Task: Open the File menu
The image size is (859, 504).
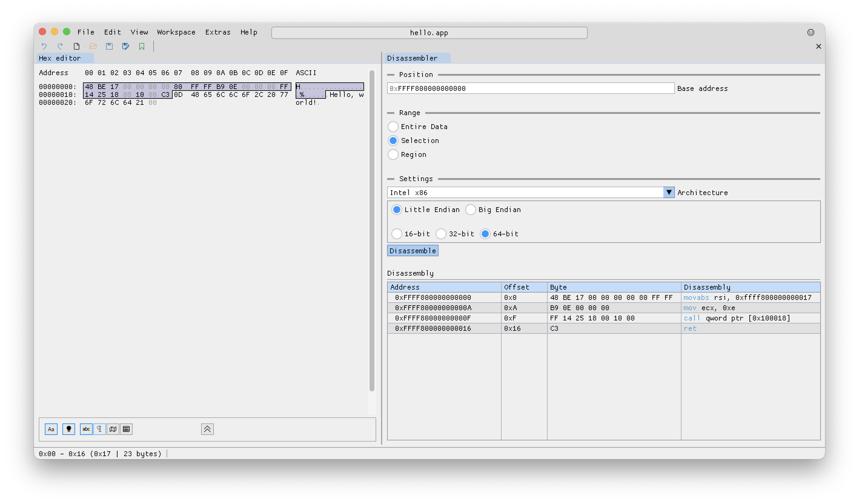Action: click(86, 32)
